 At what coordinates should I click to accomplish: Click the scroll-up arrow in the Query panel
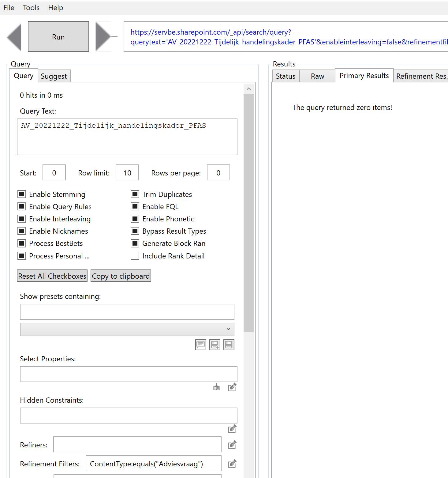249,89
